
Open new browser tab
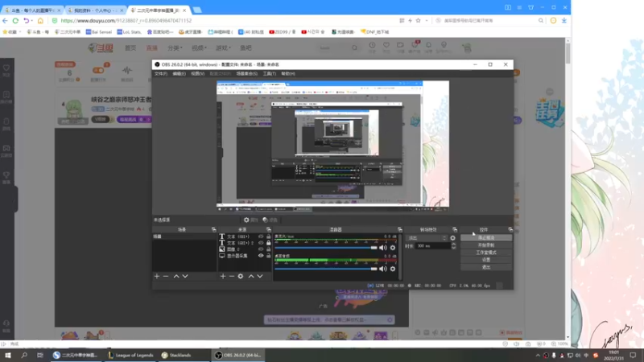coord(197,10)
